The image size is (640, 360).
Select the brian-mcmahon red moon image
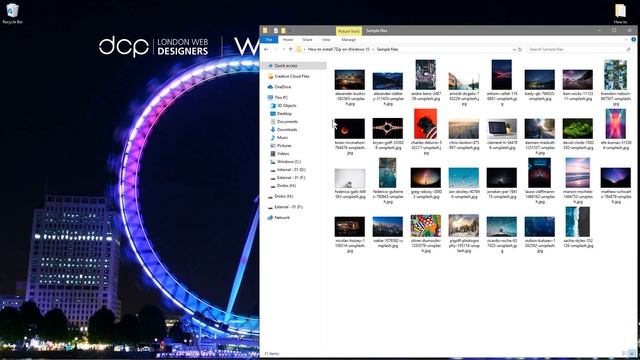(x=350, y=129)
